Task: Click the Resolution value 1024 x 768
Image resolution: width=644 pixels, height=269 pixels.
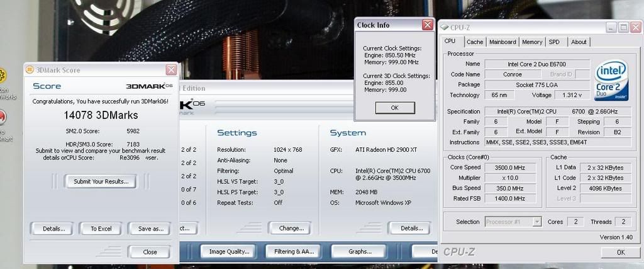Action: point(288,150)
